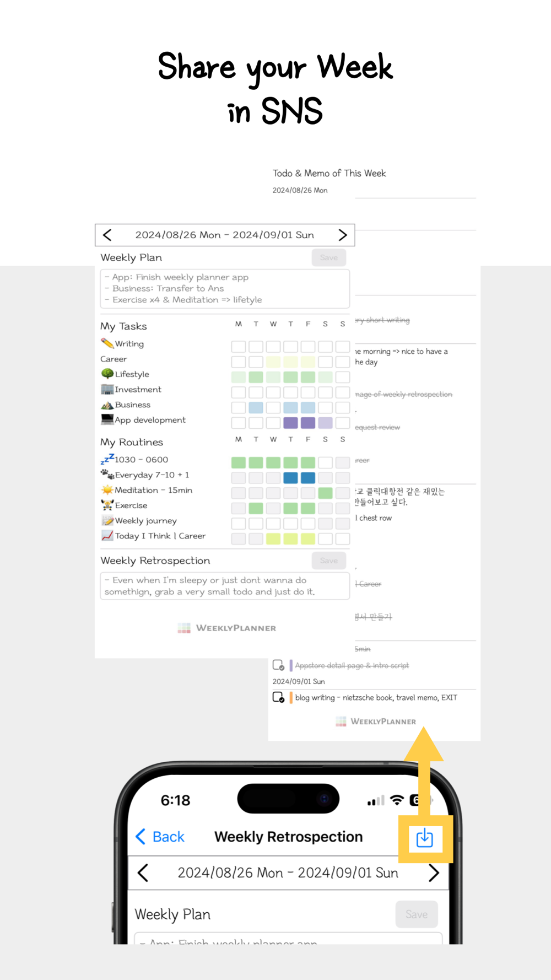Edit the Weekly Plan text box in card
Screen dimensions: 551x980
225,289
